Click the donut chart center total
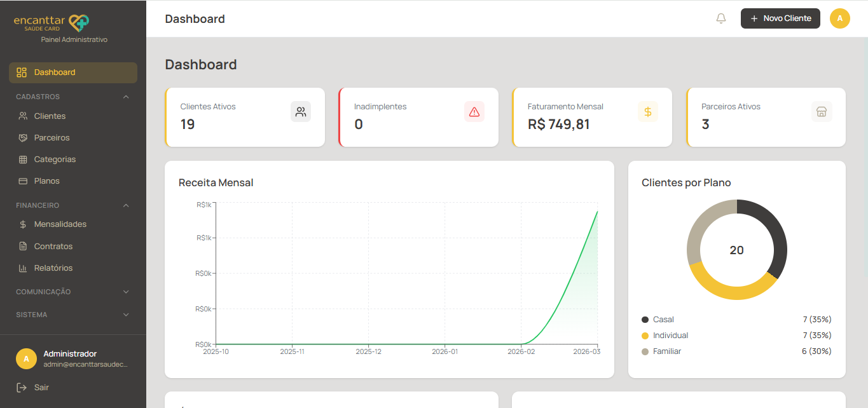Viewport: 868px width, 408px height. (736, 250)
